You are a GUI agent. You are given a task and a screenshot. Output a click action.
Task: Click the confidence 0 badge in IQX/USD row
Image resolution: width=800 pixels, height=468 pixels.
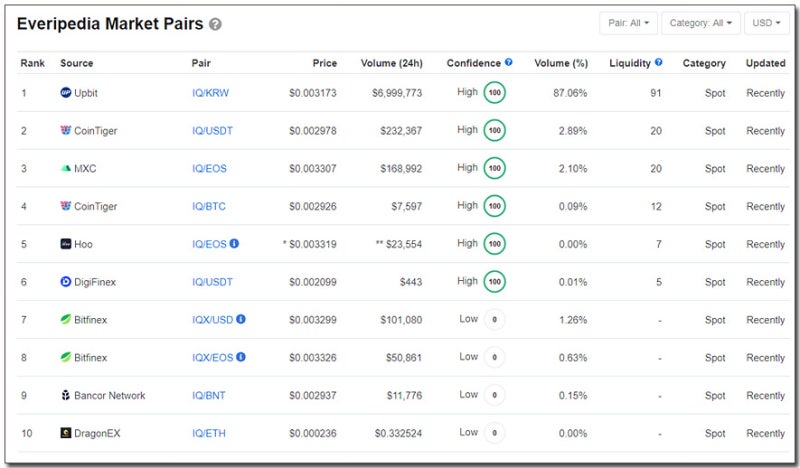click(x=494, y=319)
